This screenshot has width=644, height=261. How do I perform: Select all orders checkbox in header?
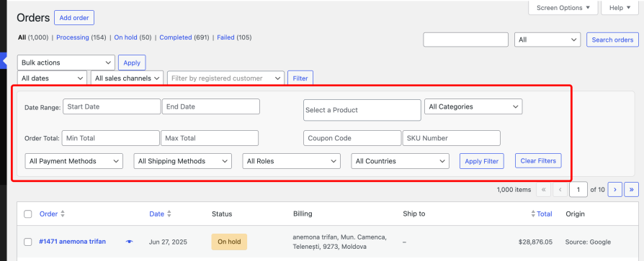click(28, 214)
